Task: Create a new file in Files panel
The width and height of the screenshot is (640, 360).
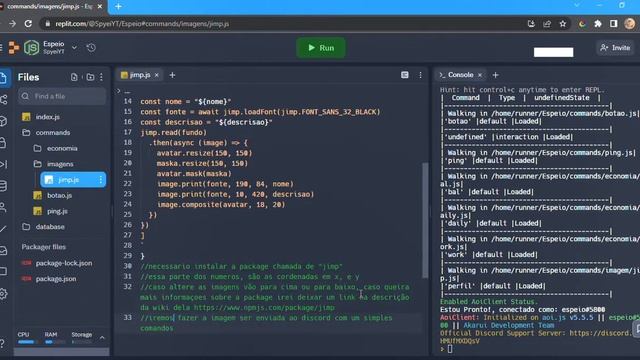Action: 74,77
